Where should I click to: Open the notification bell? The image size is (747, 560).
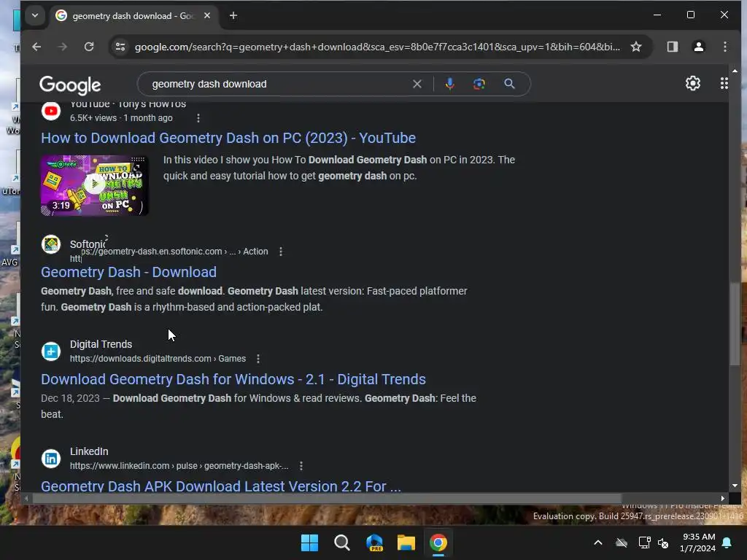click(x=727, y=542)
